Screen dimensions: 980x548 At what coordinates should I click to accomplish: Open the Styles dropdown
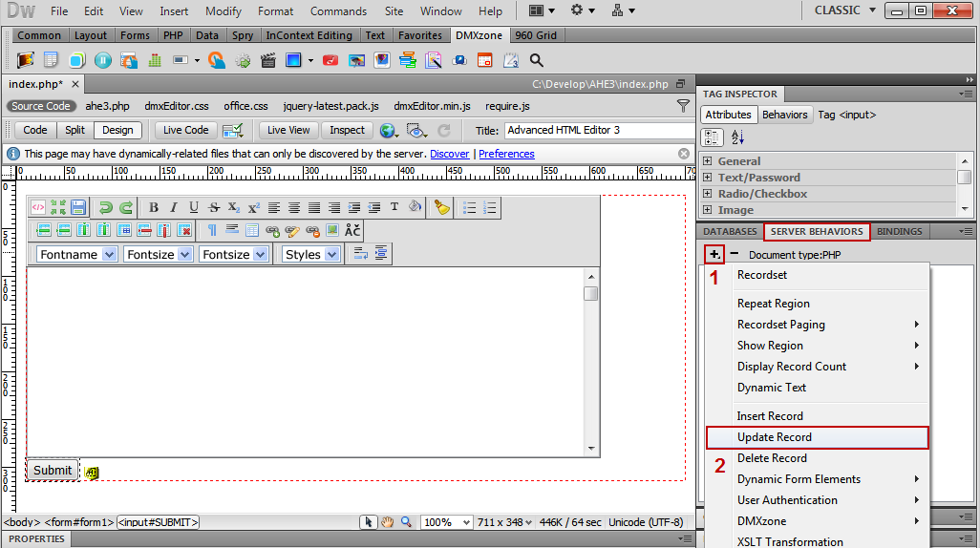tap(310, 254)
